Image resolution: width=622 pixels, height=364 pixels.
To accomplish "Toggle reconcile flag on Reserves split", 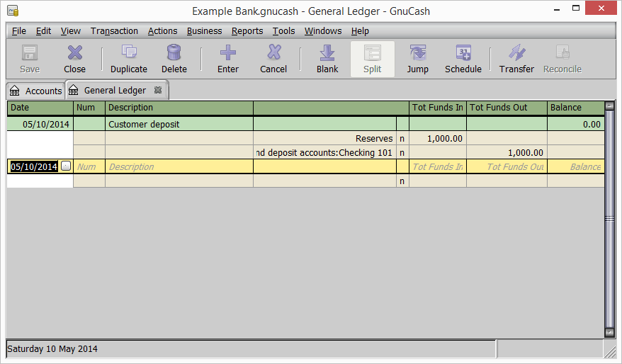I will (402, 139).
